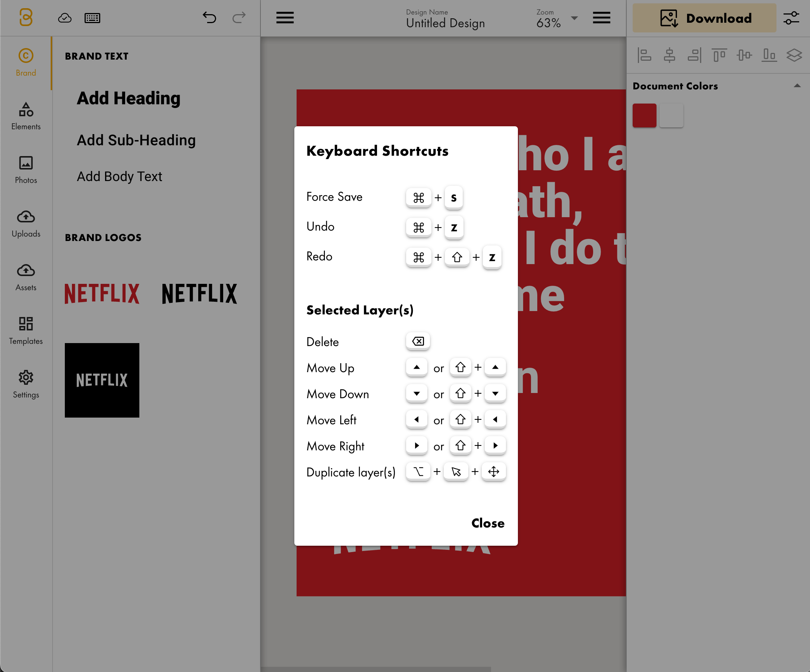The image size is (810, 672).
Task: Click the cloud save status icon
Action: (64, 18)
